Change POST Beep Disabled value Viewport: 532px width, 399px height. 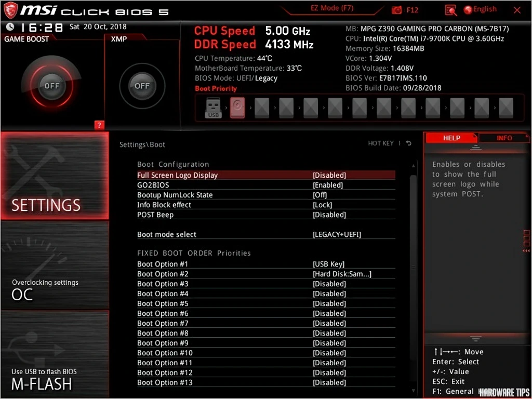[329, 215]
